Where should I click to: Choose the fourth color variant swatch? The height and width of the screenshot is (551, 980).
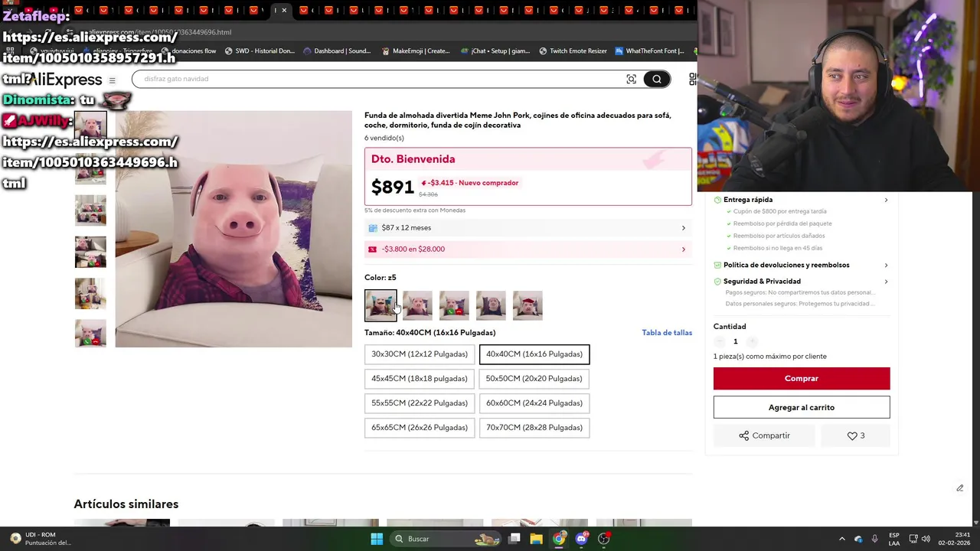(491, 305)
